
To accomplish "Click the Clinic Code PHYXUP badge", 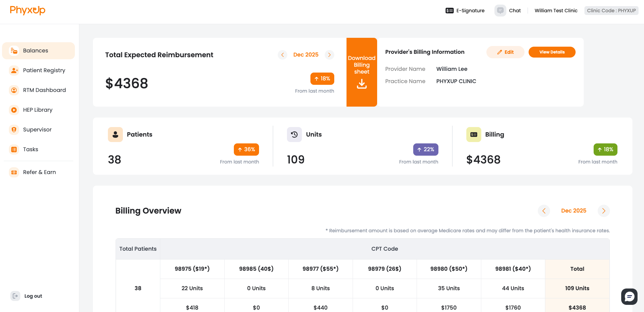I will point(611,11).
